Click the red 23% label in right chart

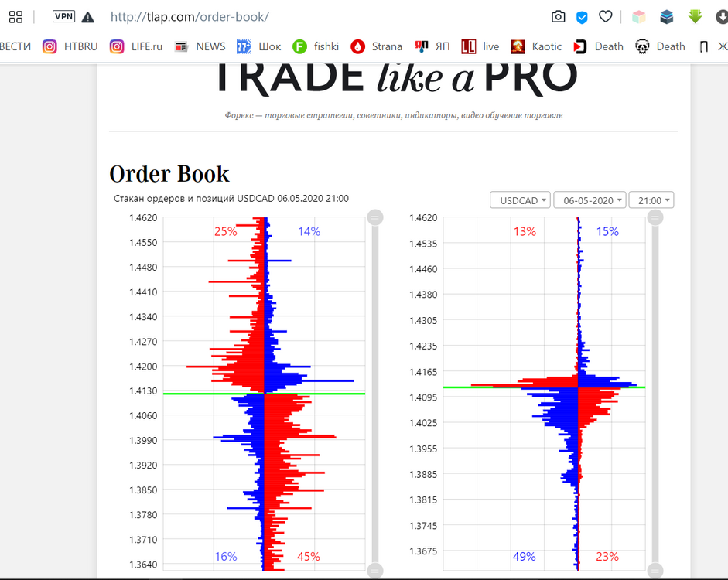(607, 556)
